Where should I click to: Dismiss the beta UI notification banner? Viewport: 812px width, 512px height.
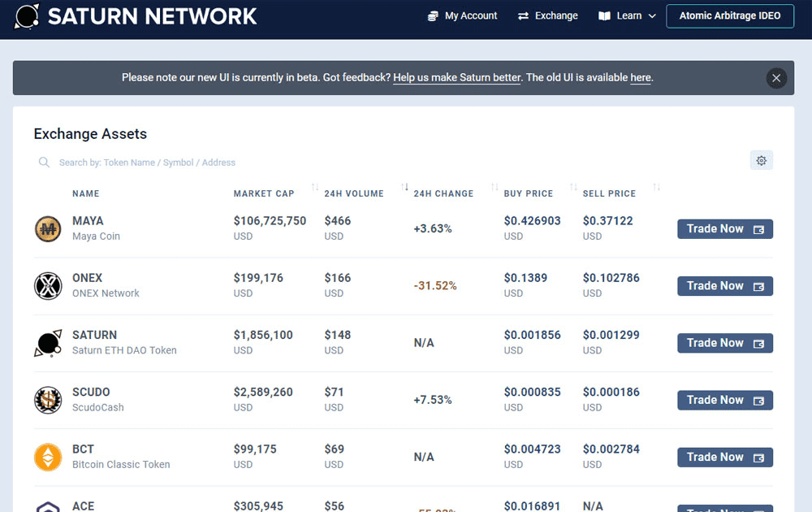coord(776,77)
